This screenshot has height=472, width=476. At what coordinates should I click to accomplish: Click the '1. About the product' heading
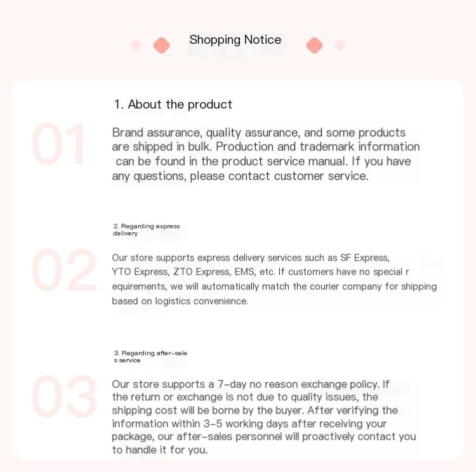(x=173, y=105)
